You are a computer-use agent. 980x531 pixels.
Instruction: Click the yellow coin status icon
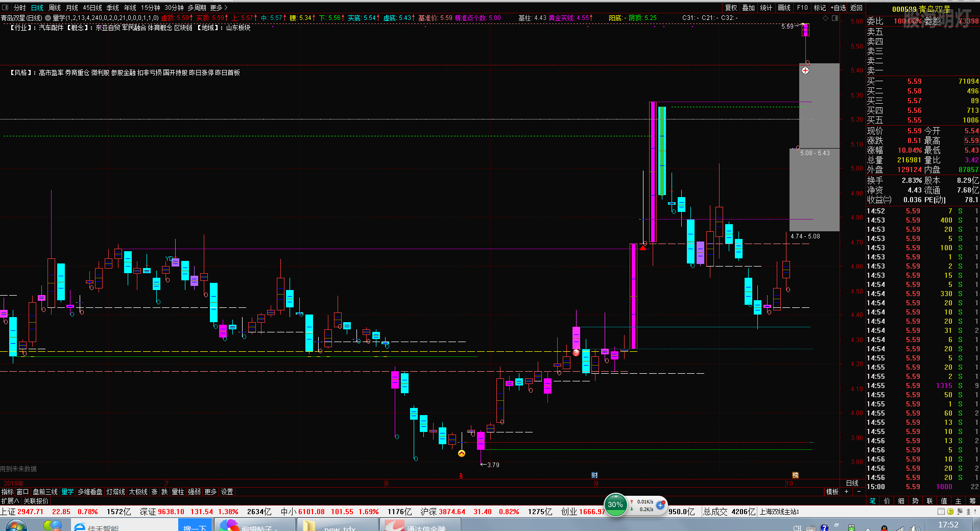tap(950, 512)
